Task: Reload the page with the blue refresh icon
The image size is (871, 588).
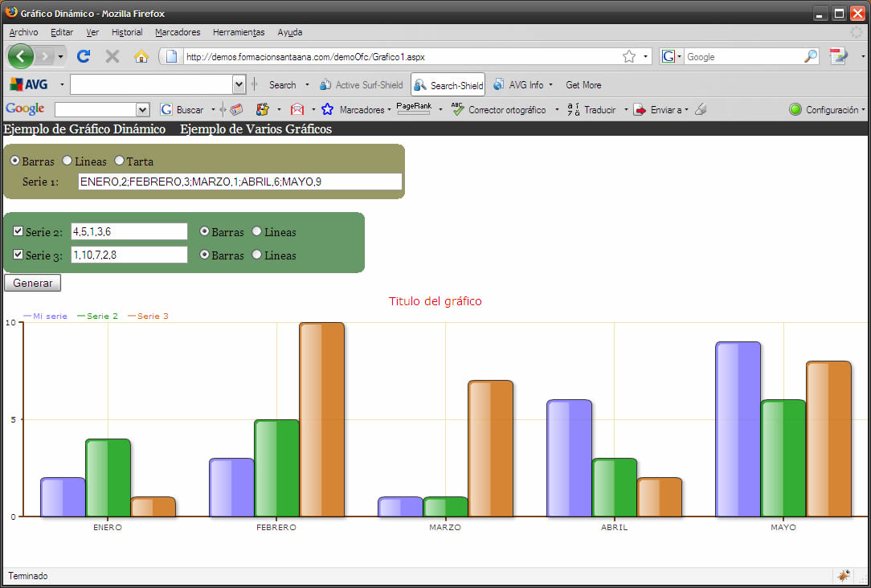Action: (84, 56)
